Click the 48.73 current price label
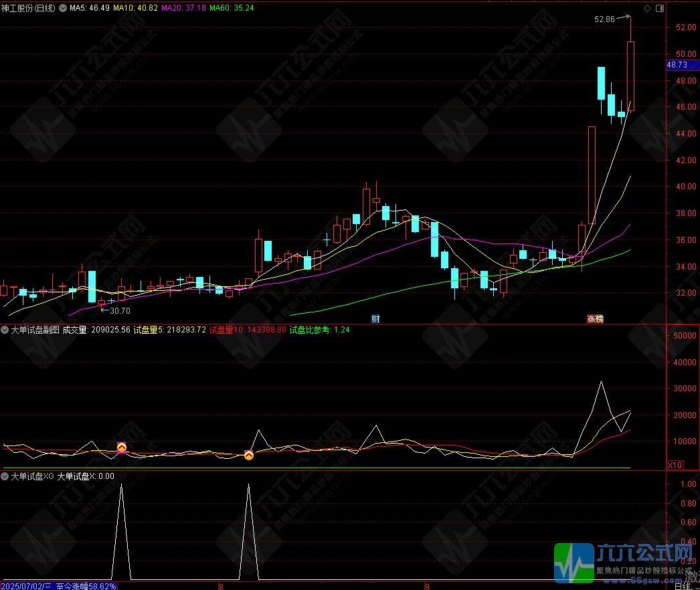This screenshot has height=590, width=700. tap(677, 65)
